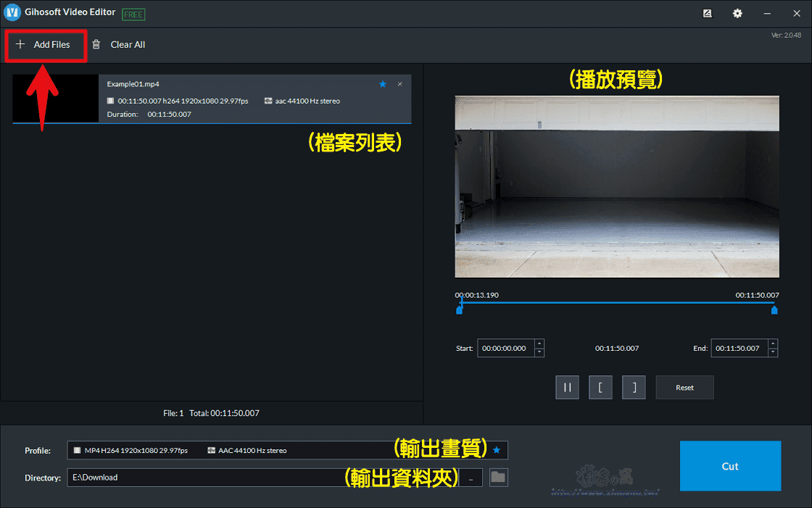
Task: Open the settings gear icon
Action: click(x=737, y=13)
